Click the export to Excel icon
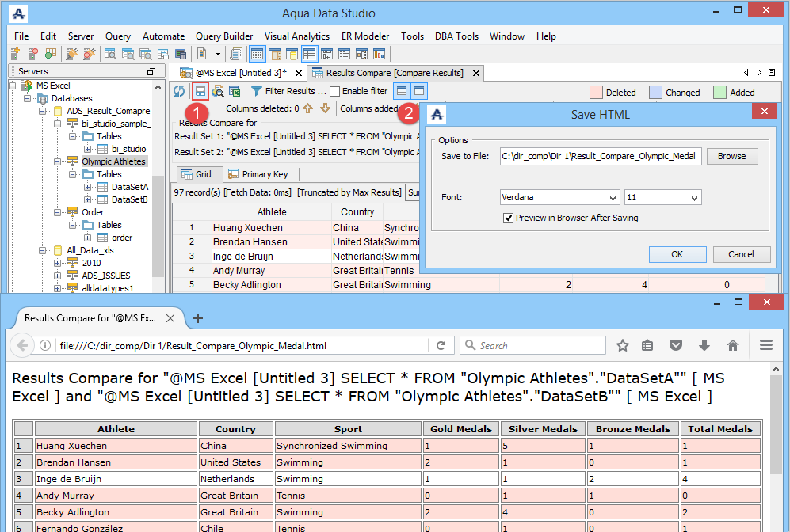 click(x=235, y=91)
